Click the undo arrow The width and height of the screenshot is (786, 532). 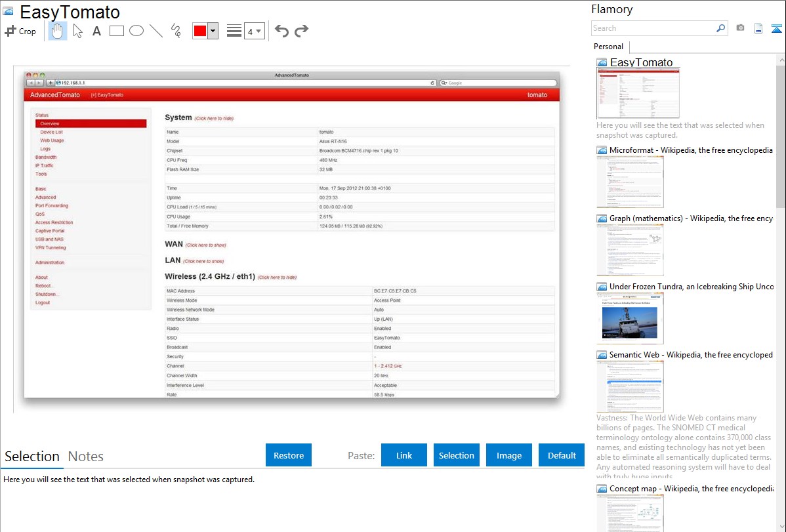click(x=281, y=31)
